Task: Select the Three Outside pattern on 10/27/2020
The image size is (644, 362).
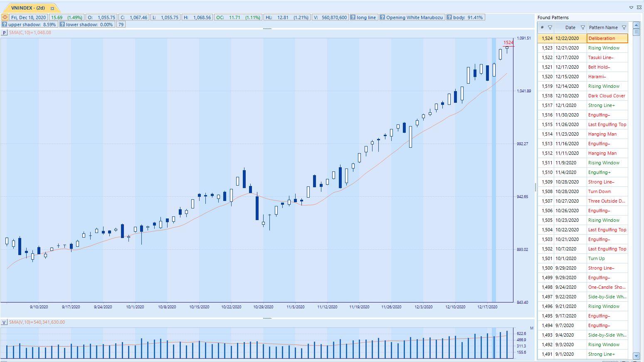Action: coord(607,201)
